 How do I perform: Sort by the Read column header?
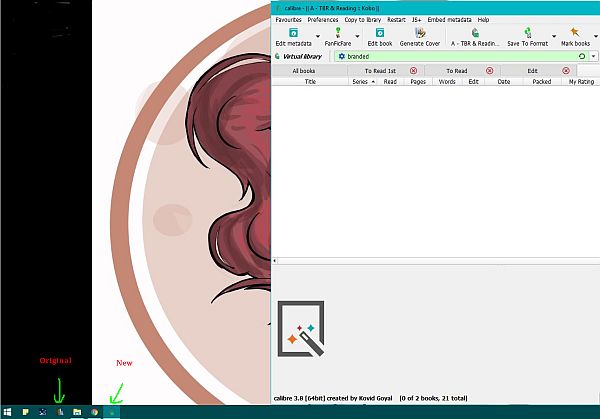coord(390,82)
